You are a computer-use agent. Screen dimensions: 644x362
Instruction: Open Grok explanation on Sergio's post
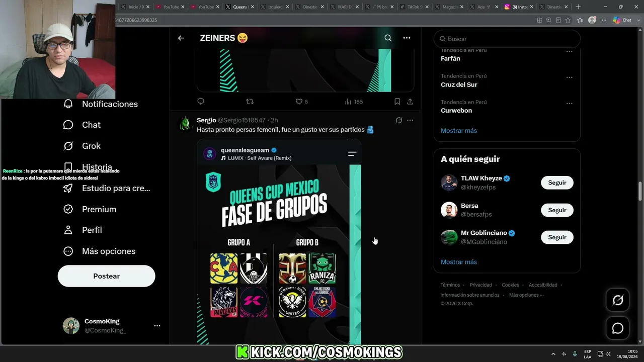tap(399, 120)
